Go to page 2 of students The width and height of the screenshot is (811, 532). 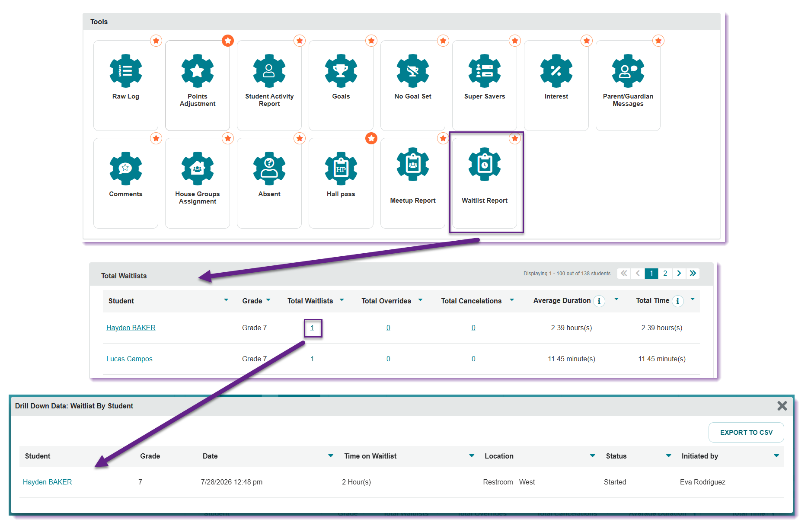(x=665, y=273)
